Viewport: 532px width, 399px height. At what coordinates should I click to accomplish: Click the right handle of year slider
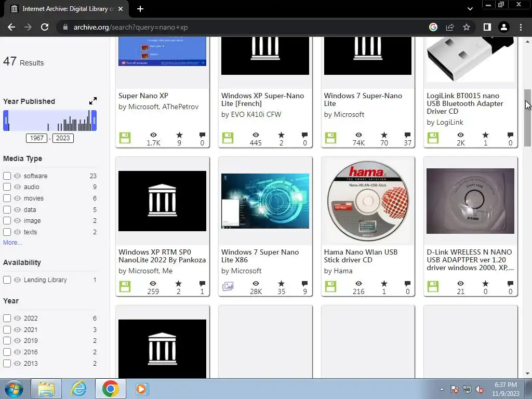coord(94,121)
